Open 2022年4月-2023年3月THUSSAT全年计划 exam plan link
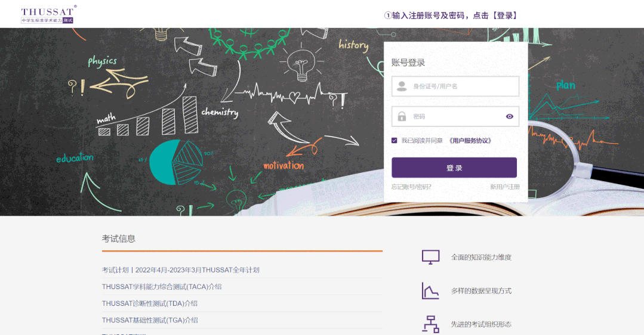644x335 pixels. click(197, 270)
